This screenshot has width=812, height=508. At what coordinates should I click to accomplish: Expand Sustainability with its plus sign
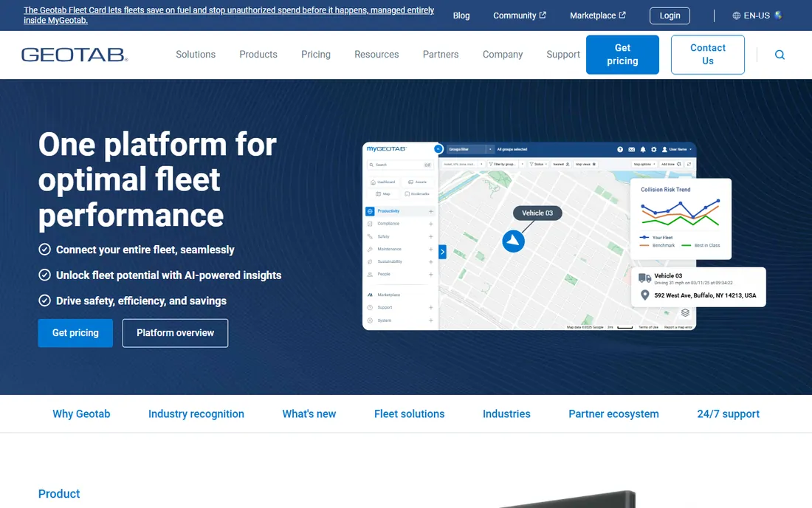point(431,261)
